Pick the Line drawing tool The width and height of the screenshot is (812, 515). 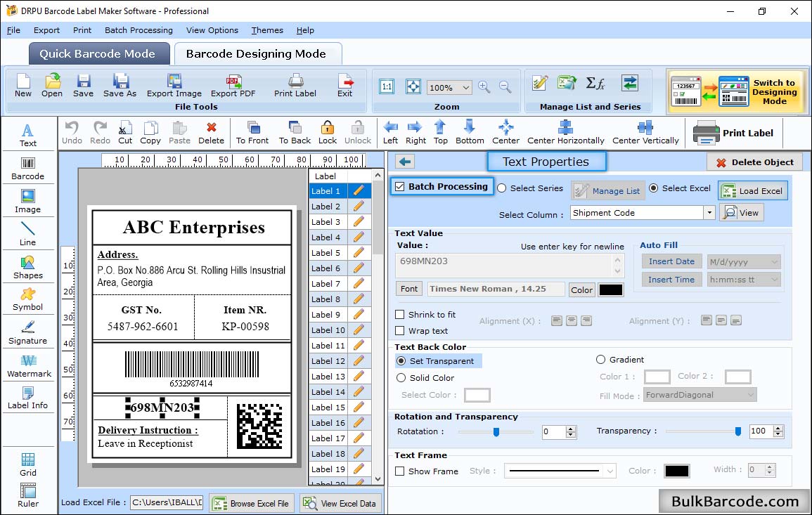[28, 234]
